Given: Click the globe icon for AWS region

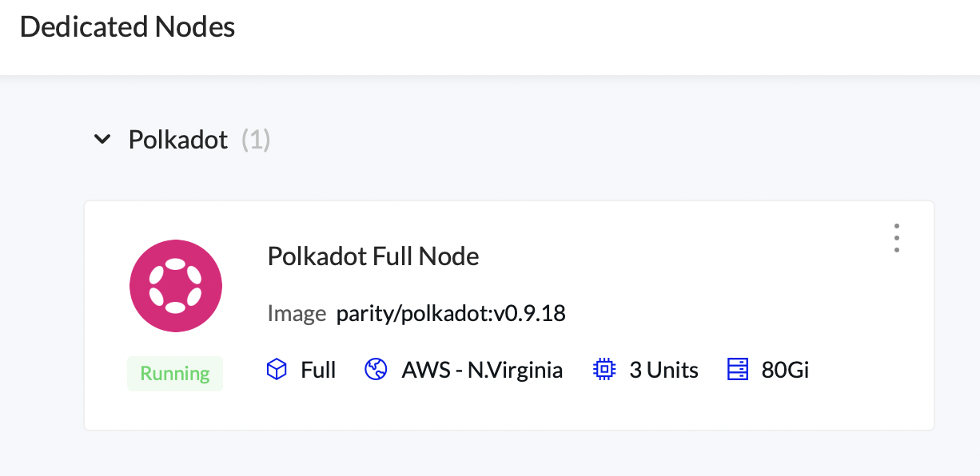Looking at the screenshot, I should click(x=376, y=369).
